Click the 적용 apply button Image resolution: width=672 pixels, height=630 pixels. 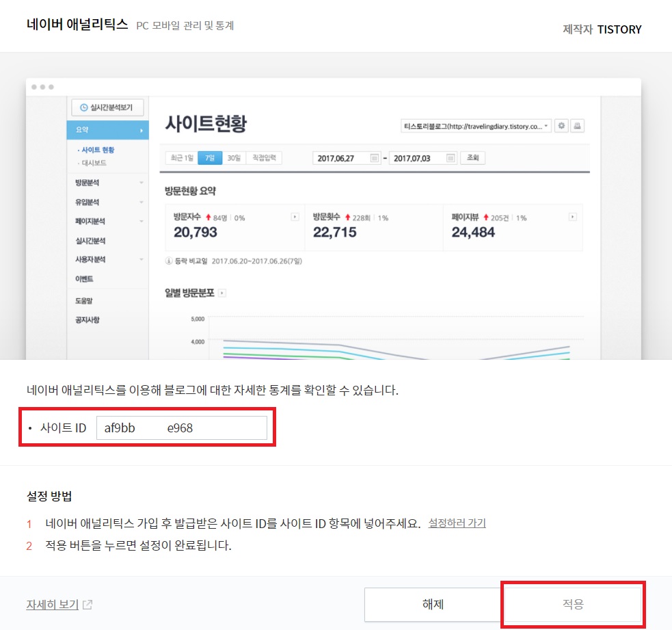pos(573,604)
